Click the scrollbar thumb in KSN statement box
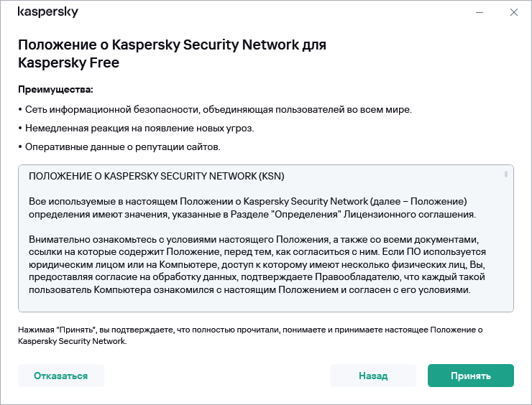Viewport: 532px width, 405px height. pos(507,174)
